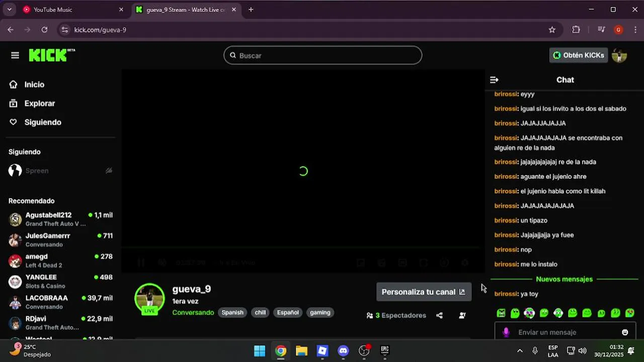The image size is (644, 362).
Task: Switch ESP LAA keyboard language
Action: [x=553, y=350]
